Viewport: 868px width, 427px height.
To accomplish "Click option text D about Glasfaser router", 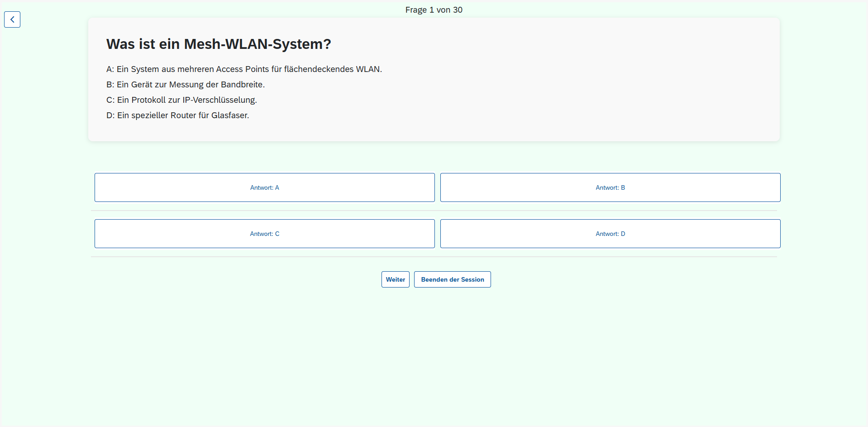I will click(177, 115).
